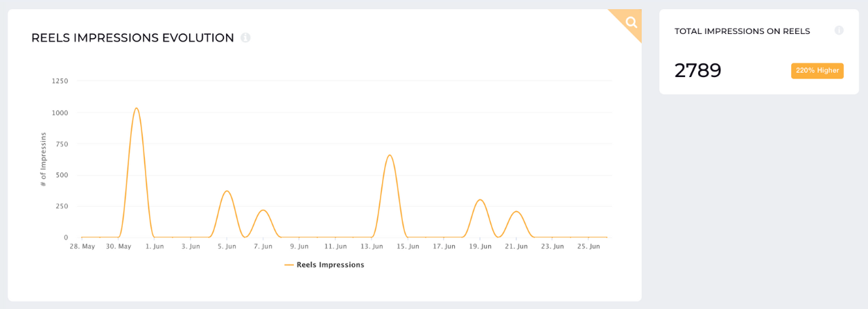The width and height of the screenshot is (868, 309).
Task: Click the chart peak at 7 Jun
Action: [263, 210]
